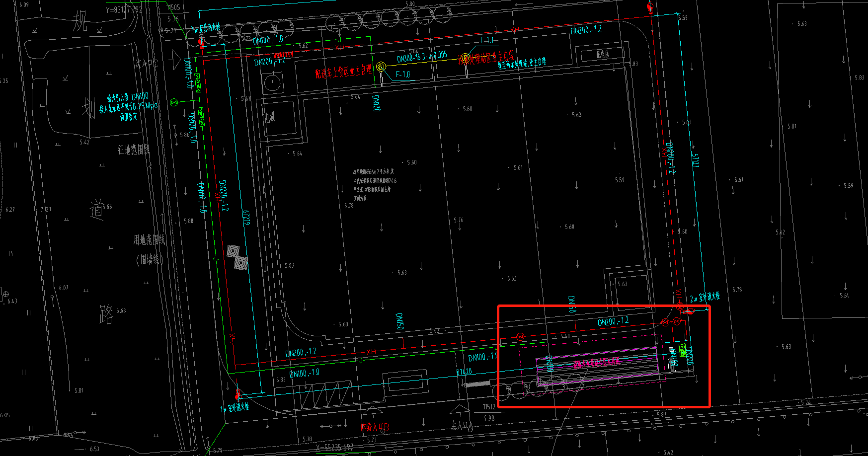Select the 接入点水压不低于0.25Mpa note
868x456 pixels.
tap(128, 107)
